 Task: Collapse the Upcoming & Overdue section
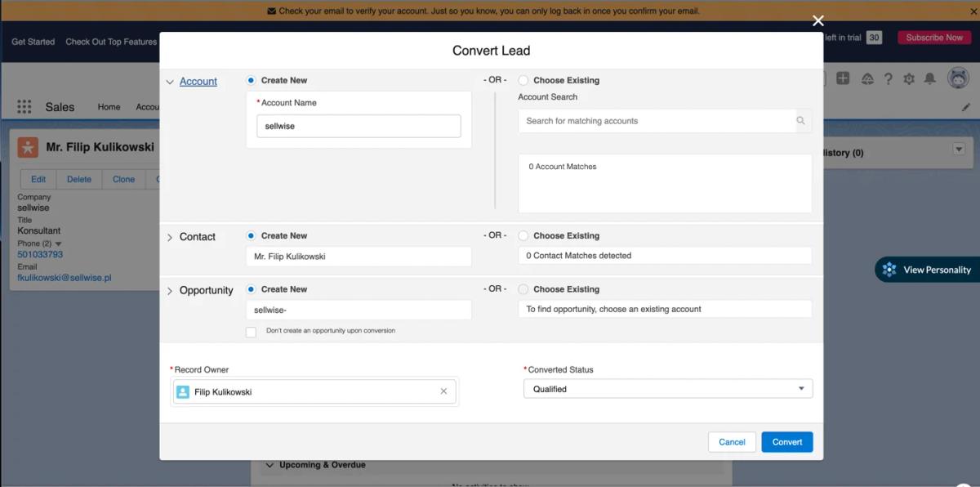click(269, 465)
